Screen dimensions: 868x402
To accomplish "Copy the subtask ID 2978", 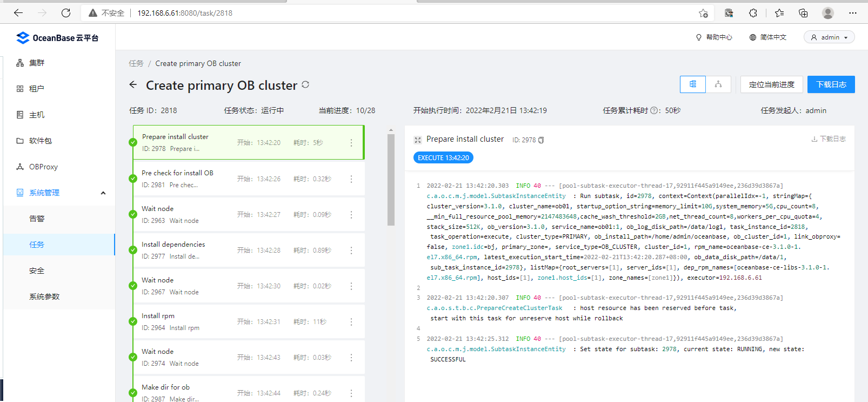I will coord(541,140).
